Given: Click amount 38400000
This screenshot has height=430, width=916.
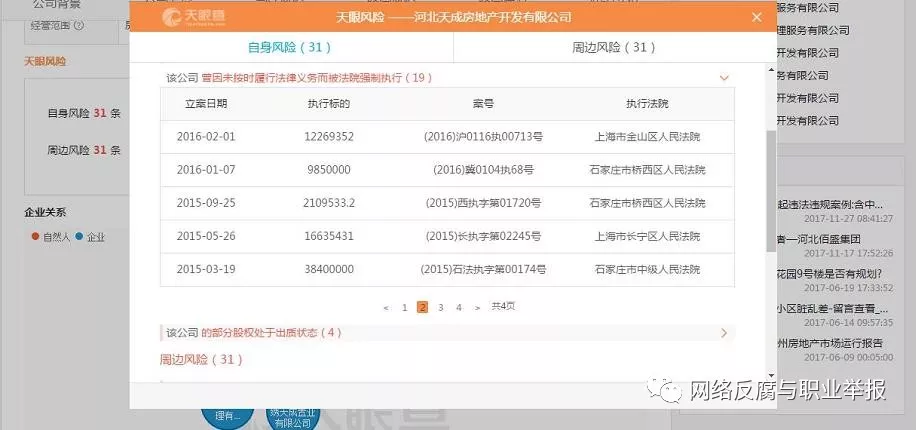Looking at the screenshot, I should point(329,269).
